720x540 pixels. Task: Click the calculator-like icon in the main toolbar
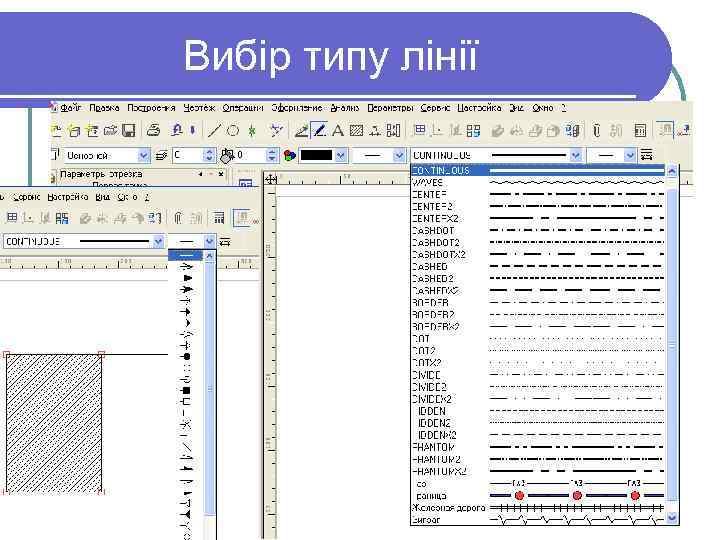point(640,131)
